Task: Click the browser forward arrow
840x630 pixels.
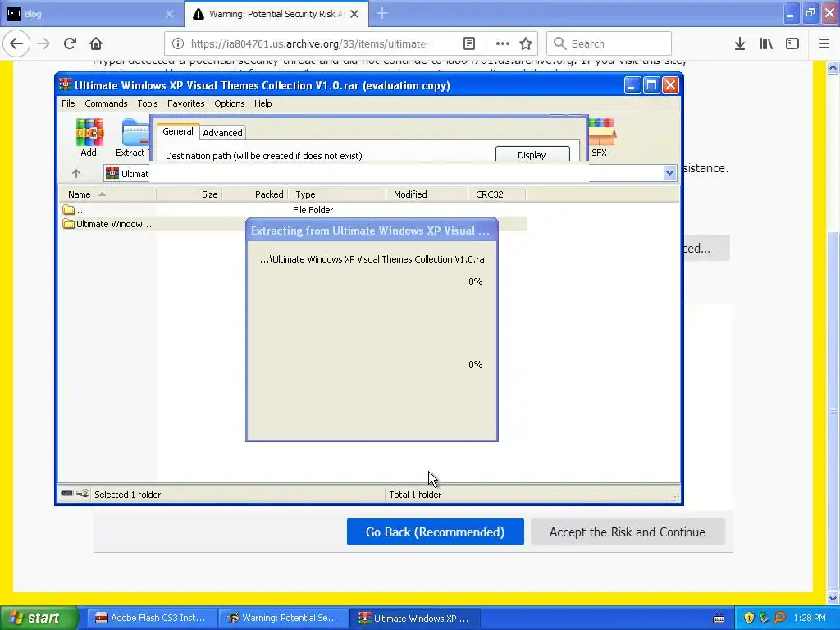Action: point(43,43)
